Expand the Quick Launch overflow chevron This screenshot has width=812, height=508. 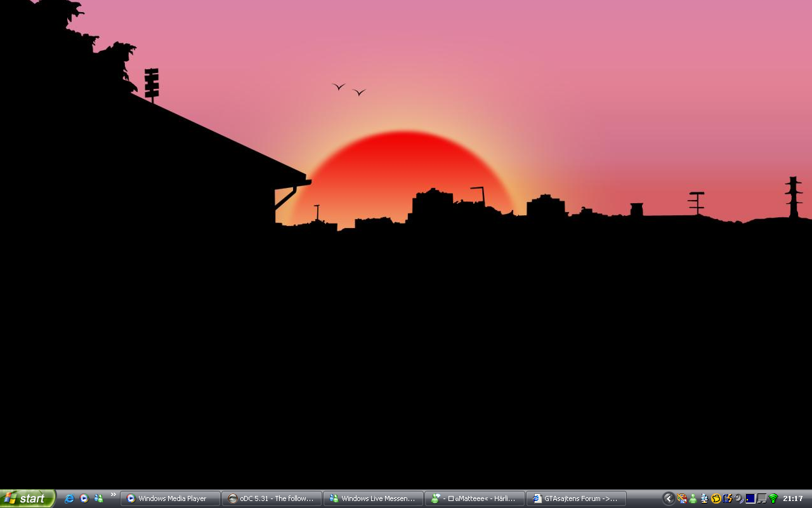point(114,495)
